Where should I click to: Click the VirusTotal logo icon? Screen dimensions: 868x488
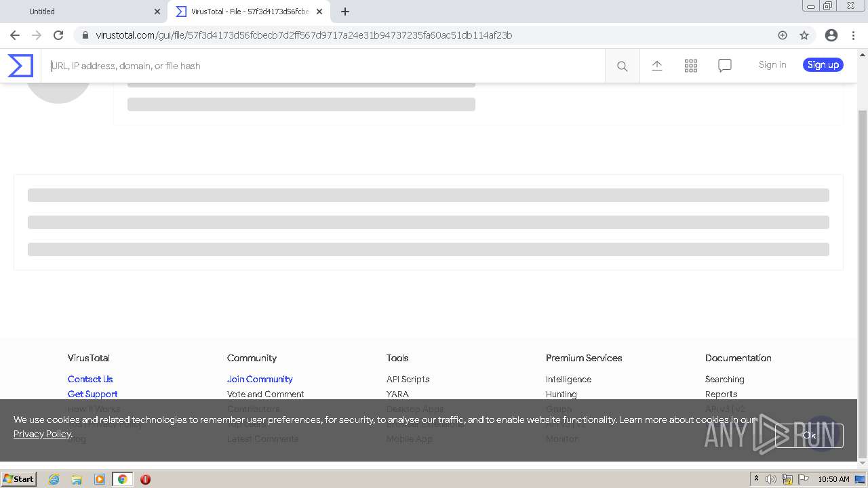coord(20,66)
